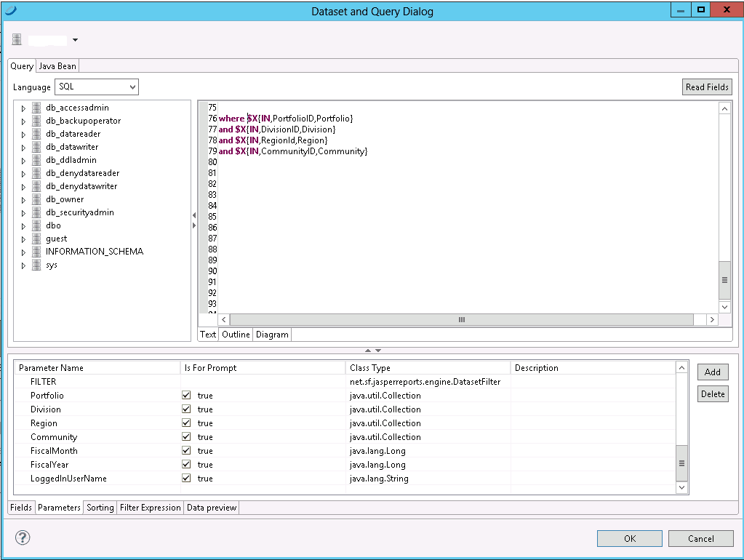The height and width of the screenshot is (560, 744).
Task: Expand the db_accessadmin tree node
Action: pos(23,108)
